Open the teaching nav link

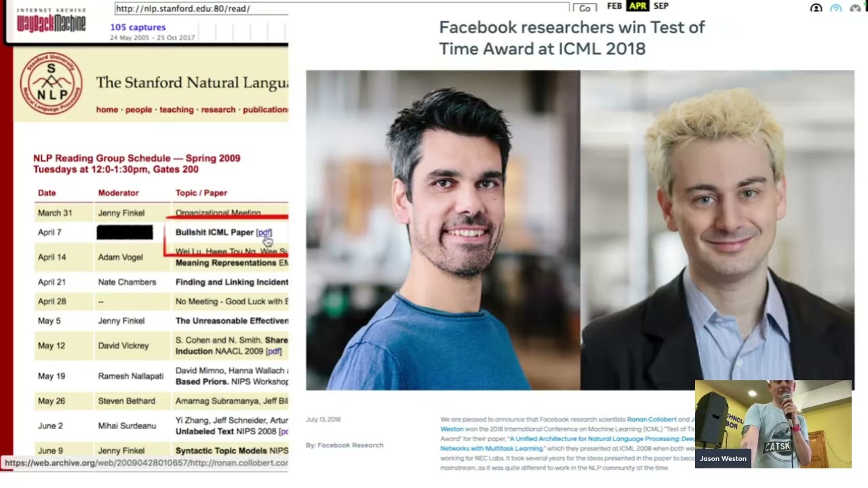[176, 110]
